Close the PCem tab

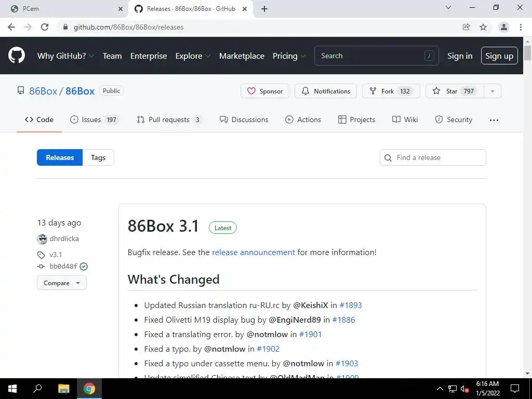point(121,9)
